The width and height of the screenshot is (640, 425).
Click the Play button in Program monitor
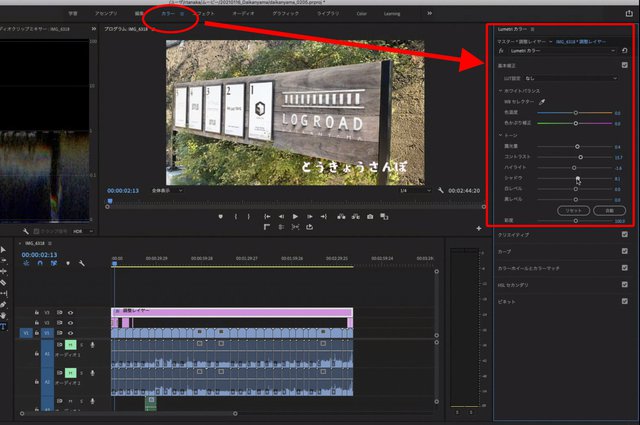tap(296, 216)
